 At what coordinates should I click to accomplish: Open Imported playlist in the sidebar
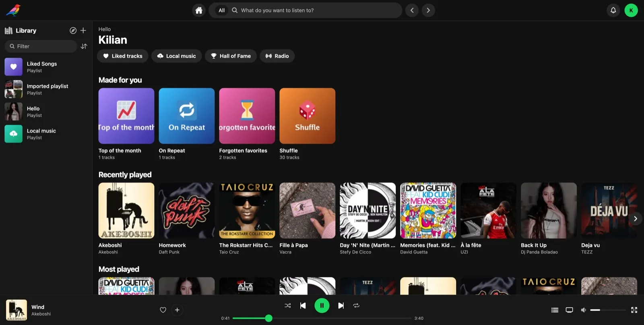tap(46, 89)
